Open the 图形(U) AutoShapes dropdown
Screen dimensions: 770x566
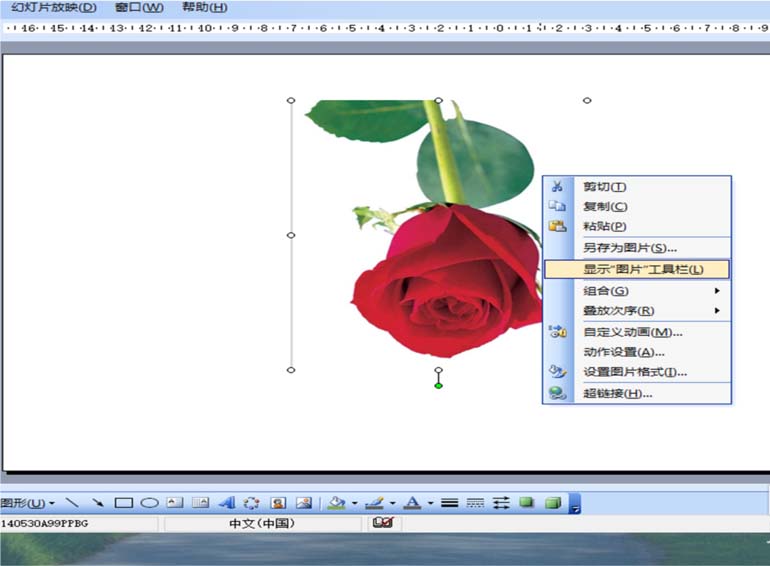pos(28,503)
